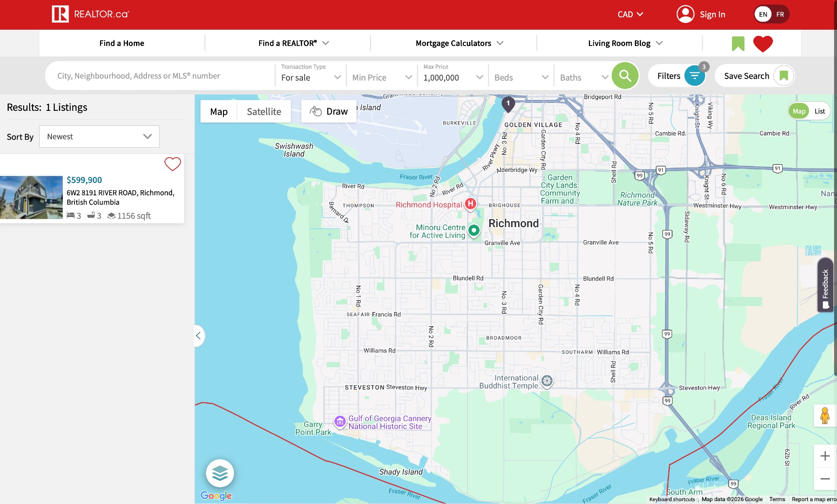Open favourites red heart in navigation bar

click(763, 43)
